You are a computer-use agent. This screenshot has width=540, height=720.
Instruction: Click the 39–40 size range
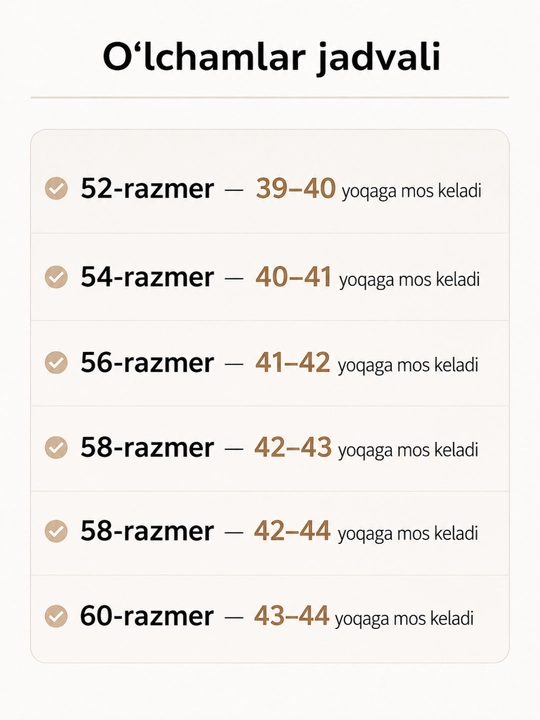point(295,188)
